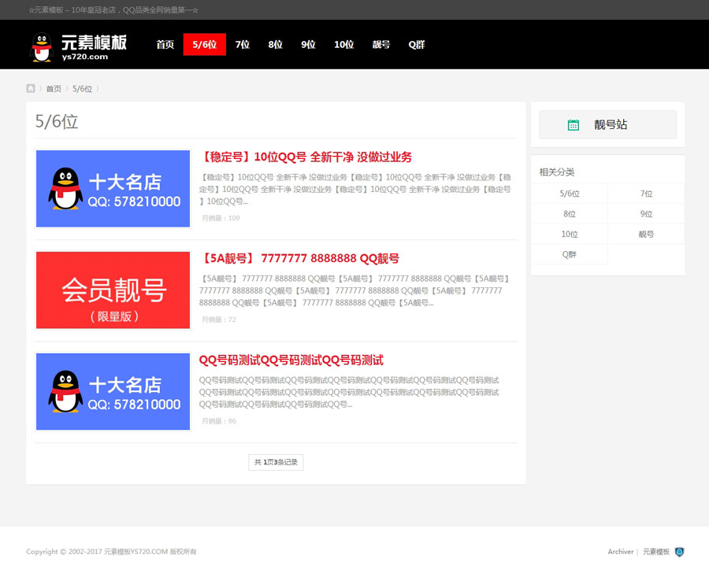Open Q群 in top navigation
Viewport: 709px width, 588px height.
coord(417,44)
